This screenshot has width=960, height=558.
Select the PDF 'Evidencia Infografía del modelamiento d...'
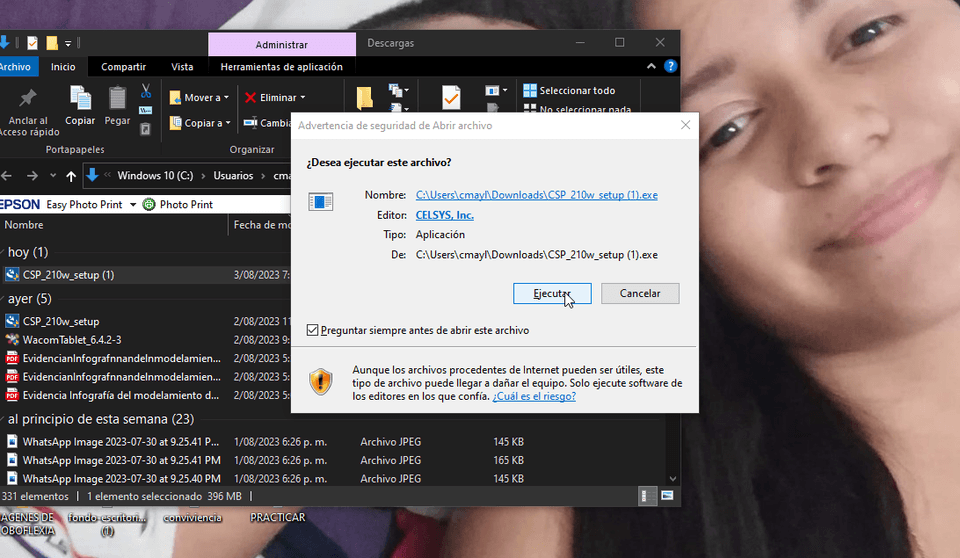tap(121, 396)
